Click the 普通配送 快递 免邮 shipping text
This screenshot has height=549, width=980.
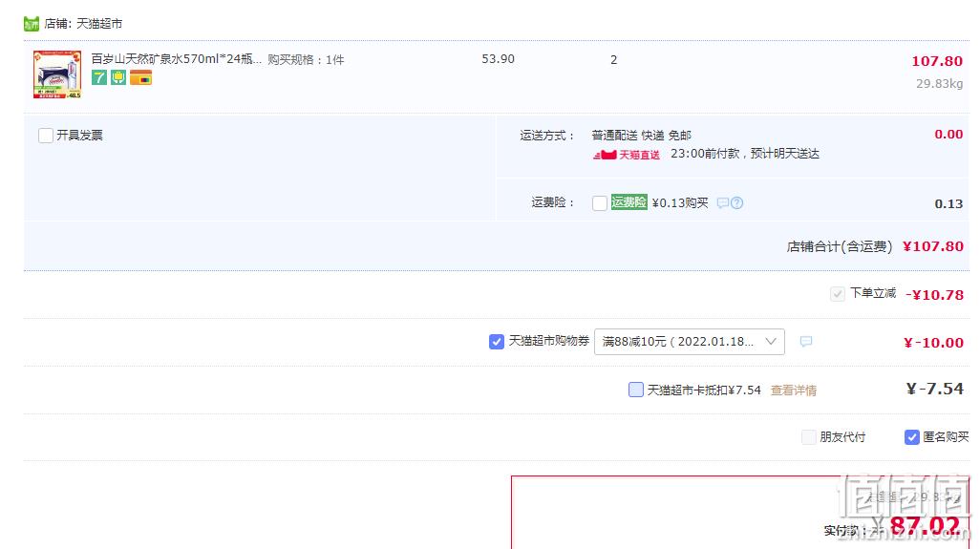pyautogui.click(x=641, y=135)
